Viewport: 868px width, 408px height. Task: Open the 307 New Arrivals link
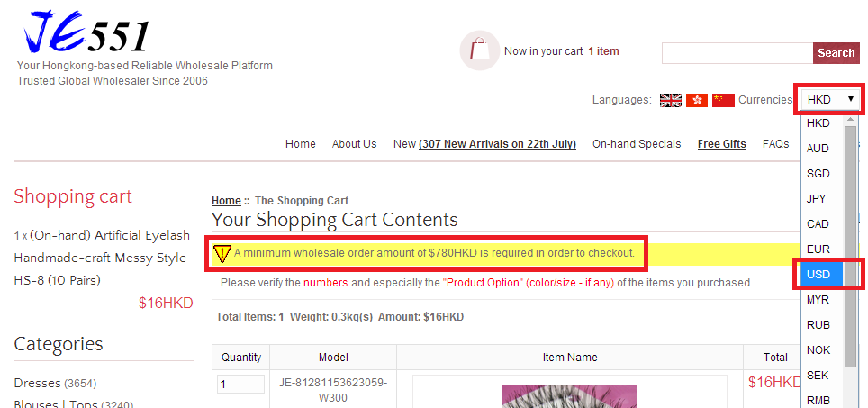tap(497, 144)
